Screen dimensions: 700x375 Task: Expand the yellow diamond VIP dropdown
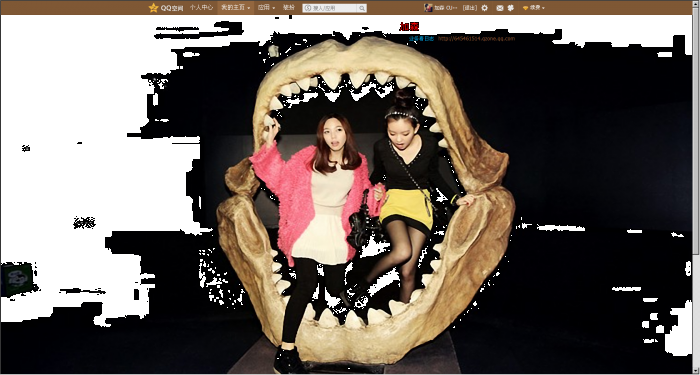coord(533,8)
